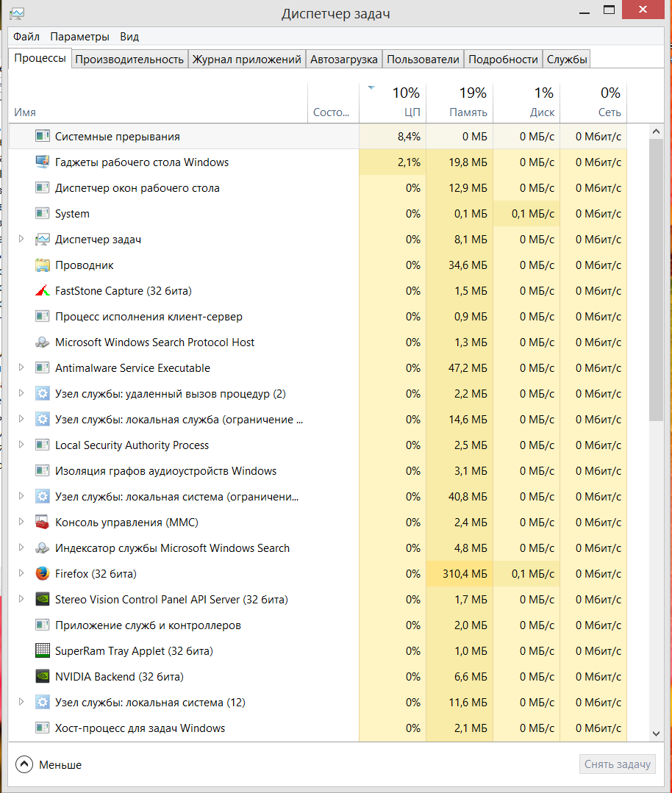The image size is (672, 793).
Task: Expand the Диспетчер задач process row
Action: 21,239
